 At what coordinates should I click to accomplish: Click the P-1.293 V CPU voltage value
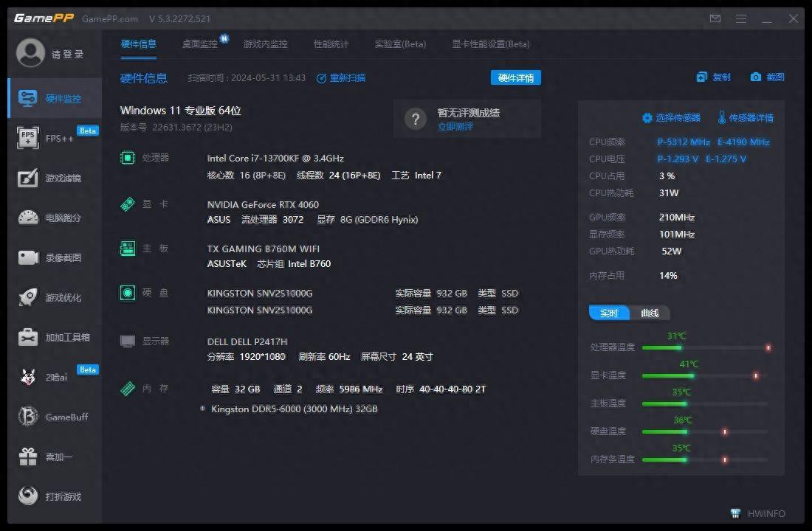click(x=678, y=159)
